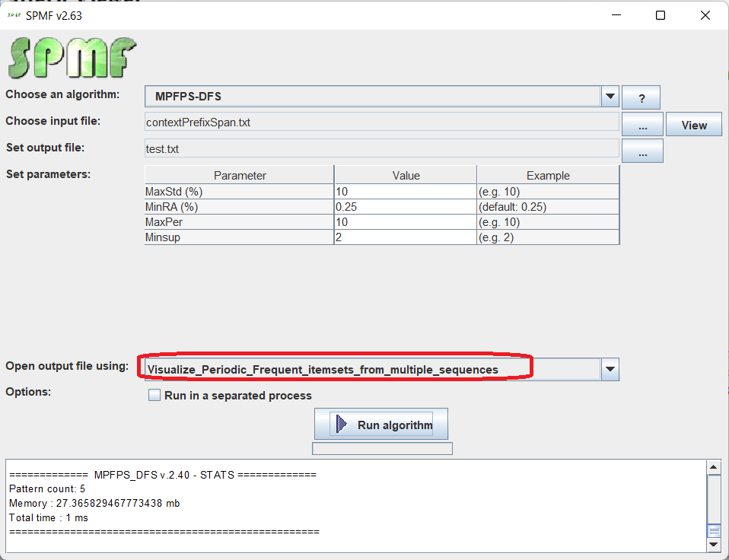Click the help question mark button

[x=641, y=98]
